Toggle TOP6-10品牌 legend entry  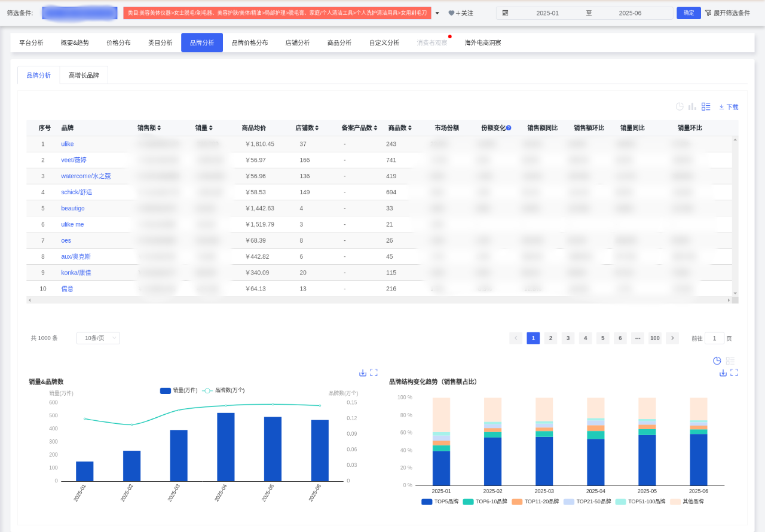485,502
